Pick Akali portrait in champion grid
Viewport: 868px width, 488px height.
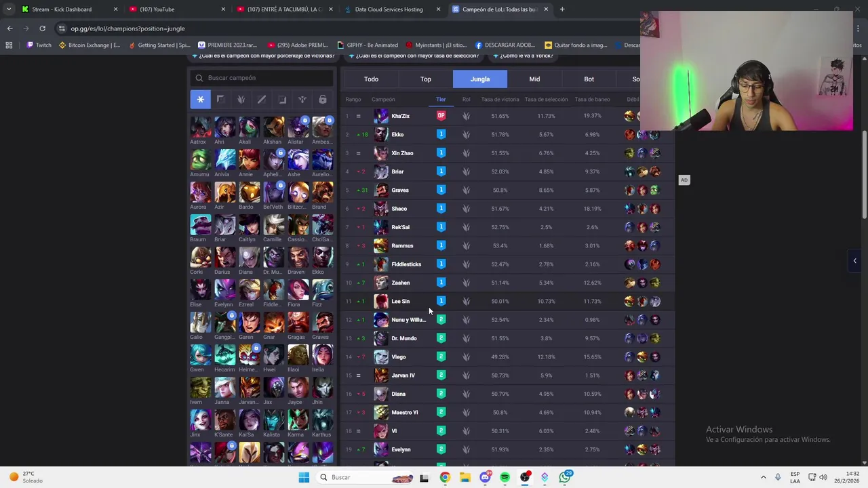[249, 127]
